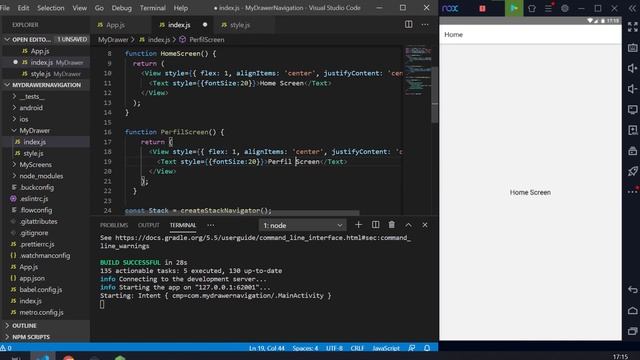Switch to style.js editor tab
The width and height of the screenshot is (640, 360).
coord(240,25)
